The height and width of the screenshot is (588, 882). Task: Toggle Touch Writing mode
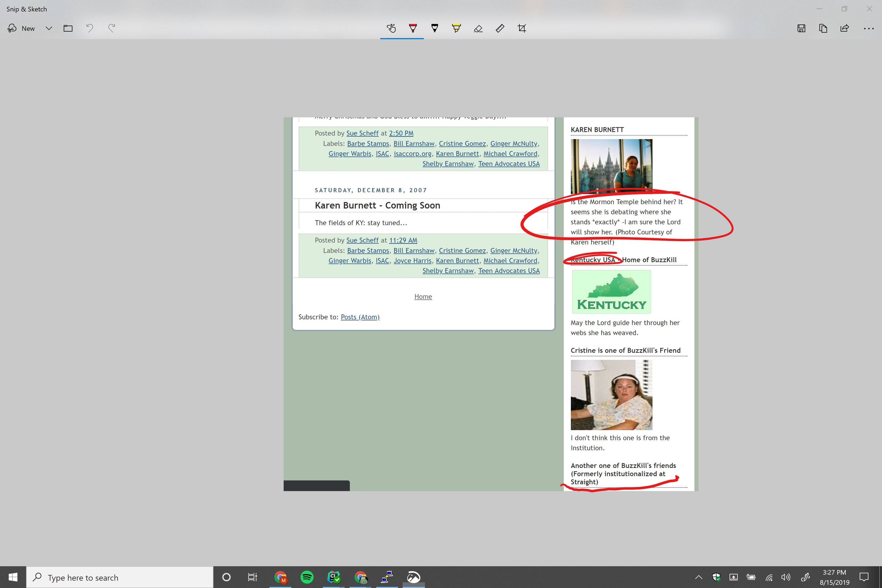(391, 28)
